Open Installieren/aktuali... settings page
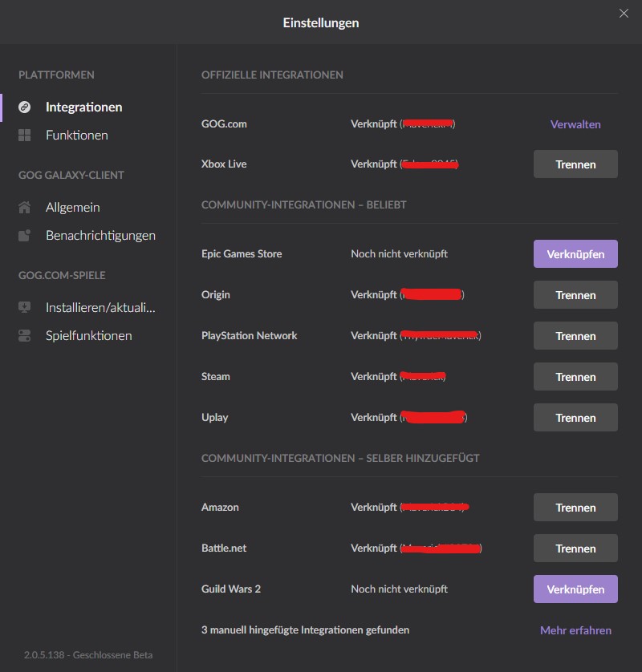This screenshot has height=672, width=642. (100, 307)
